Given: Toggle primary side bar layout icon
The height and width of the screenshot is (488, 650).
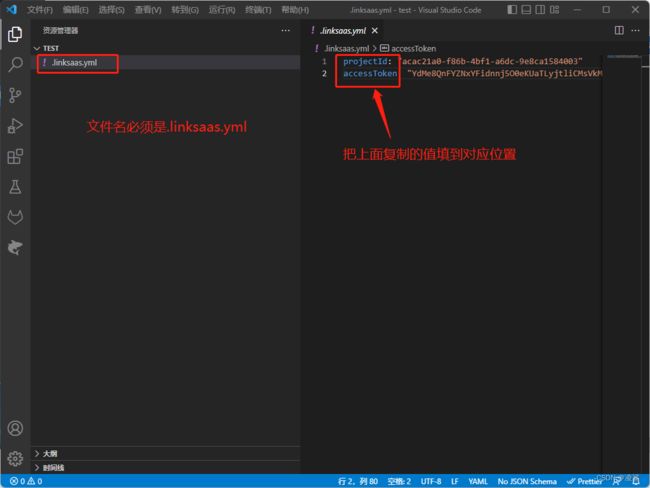Looking at the screenshot, I should pyautogui.click(x=512, y=9).
